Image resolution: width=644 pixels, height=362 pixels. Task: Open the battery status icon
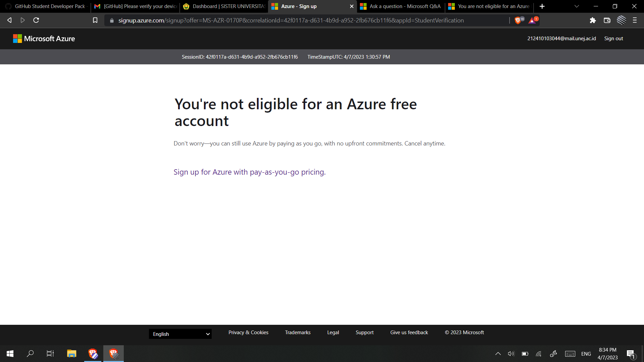click(525, 354)
